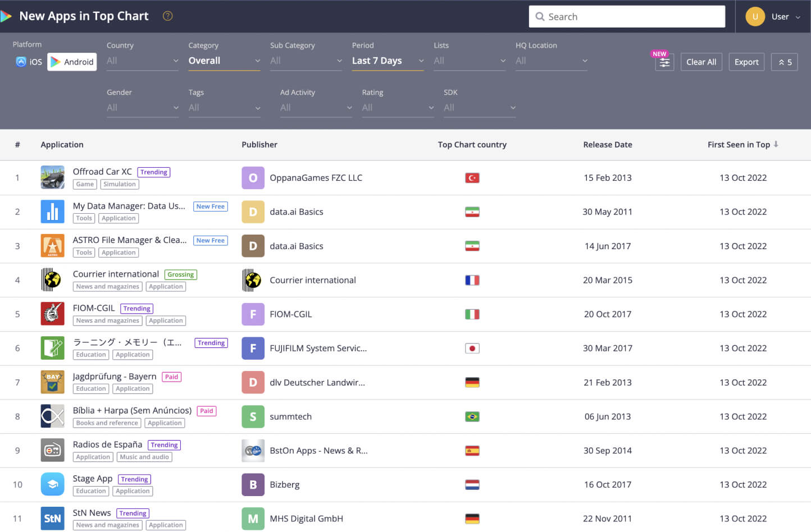Collapse filters with the 5 button
The width and height of the screenshot is (811, 532).
click(x=785, y=62)
